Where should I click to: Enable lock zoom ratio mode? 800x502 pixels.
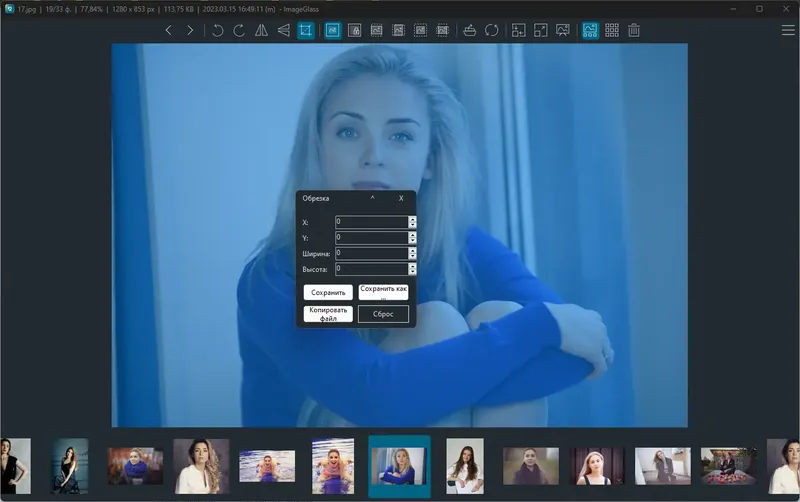355,30
